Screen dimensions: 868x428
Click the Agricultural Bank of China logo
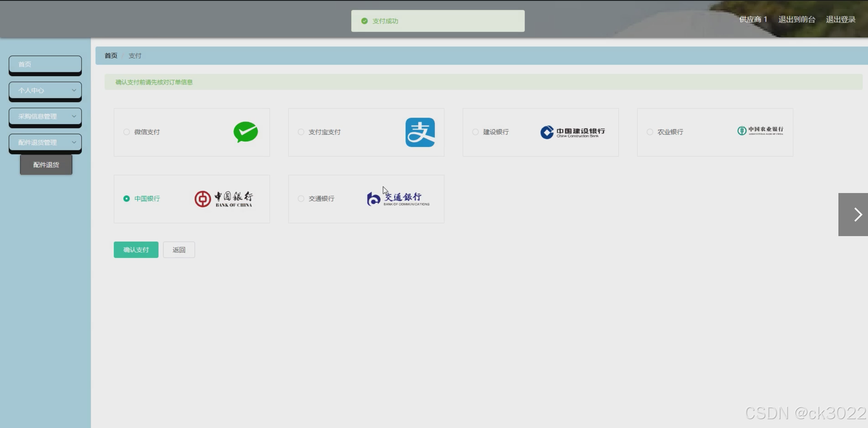[x=760, y=131]
